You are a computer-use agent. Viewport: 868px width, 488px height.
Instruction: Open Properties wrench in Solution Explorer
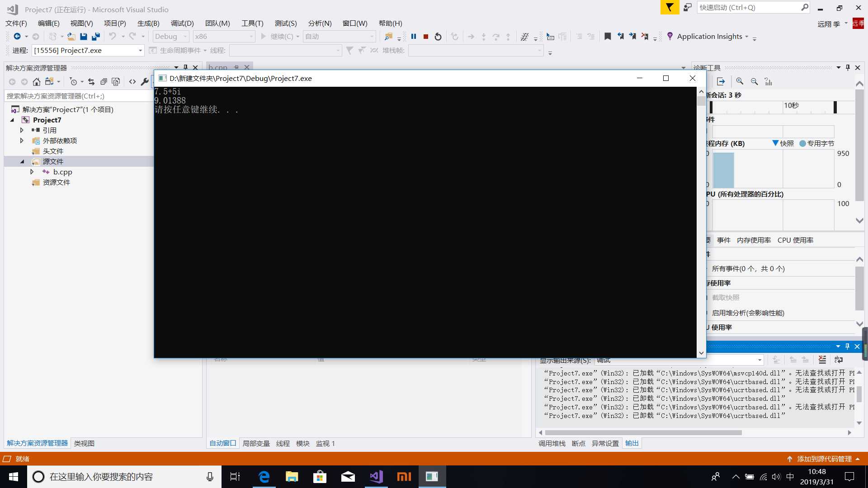pyautogui.click(x=144, y=82)
